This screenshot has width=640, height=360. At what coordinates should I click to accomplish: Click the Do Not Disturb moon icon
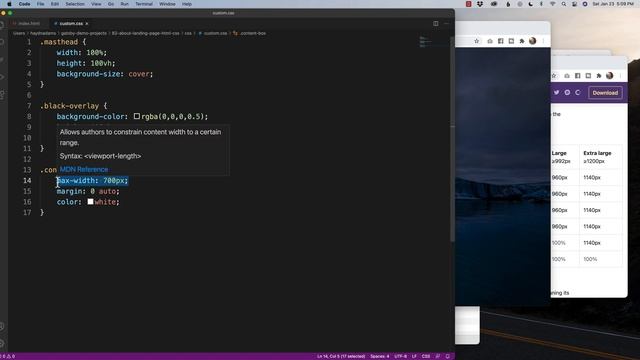[530, 4]
